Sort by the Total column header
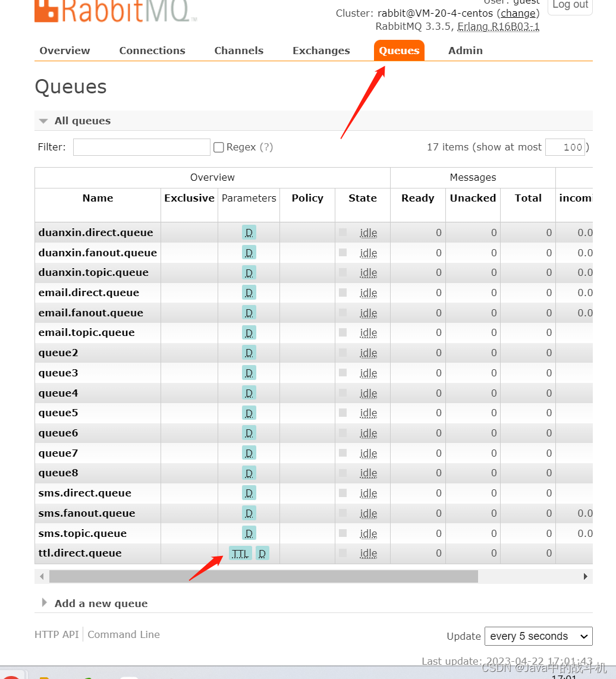The image size is (616, 679). pos(528,199)
